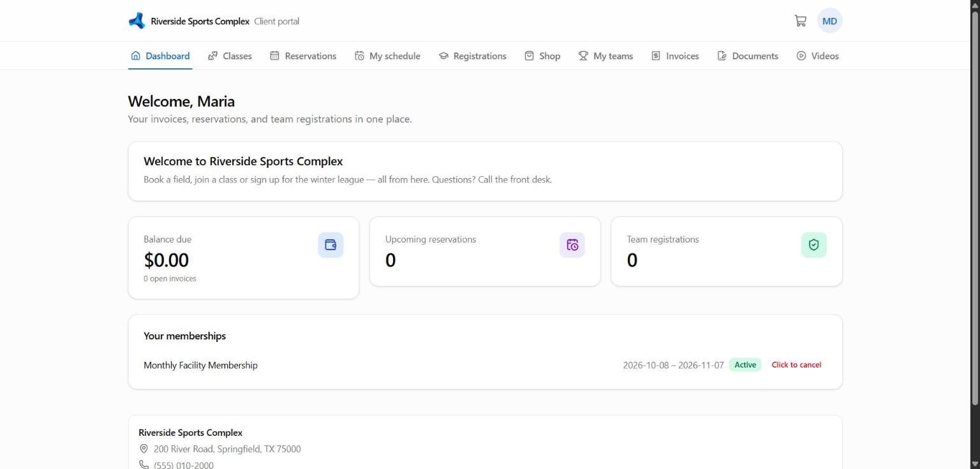Click the phone number (555) 010-2000

click(x=184, y=465)
